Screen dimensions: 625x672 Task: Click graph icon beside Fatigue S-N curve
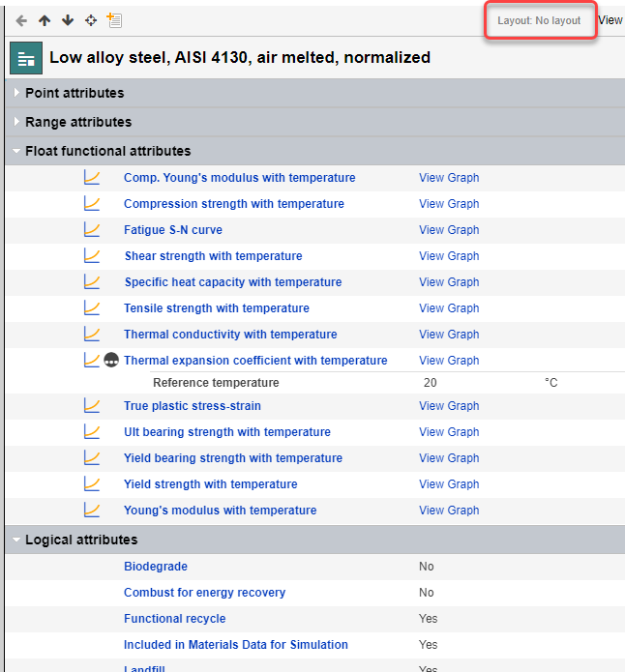92,230
